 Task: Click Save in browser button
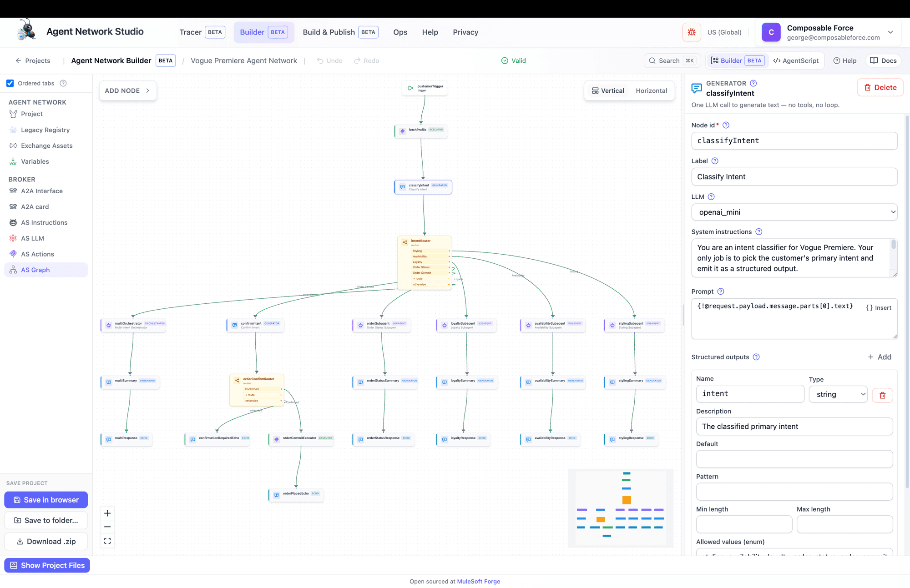click(x=46, y=500)
